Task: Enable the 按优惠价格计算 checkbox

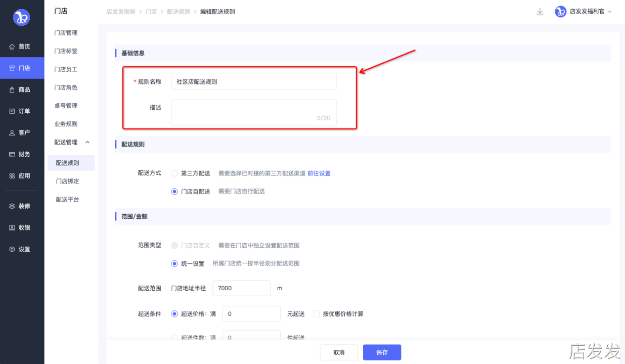Action: click(x=316, y=314)
